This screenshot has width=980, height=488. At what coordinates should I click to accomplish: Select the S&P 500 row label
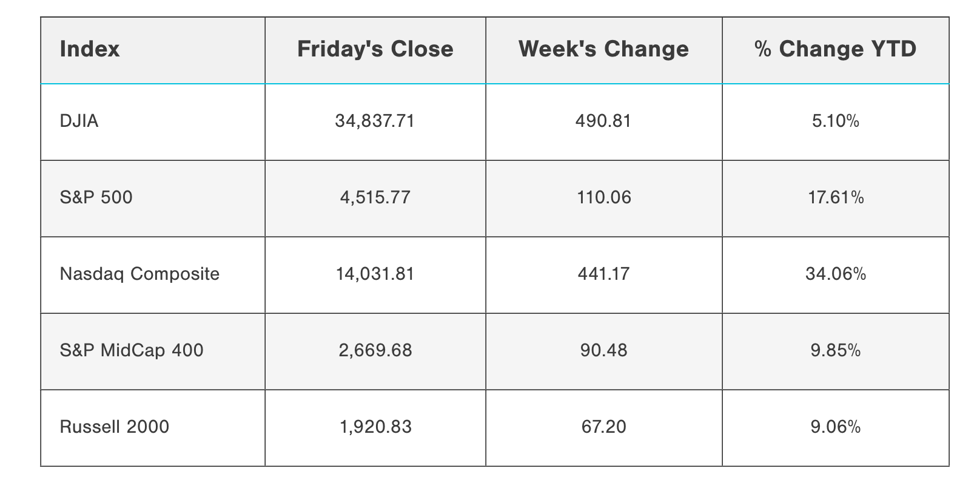[96, 197]
